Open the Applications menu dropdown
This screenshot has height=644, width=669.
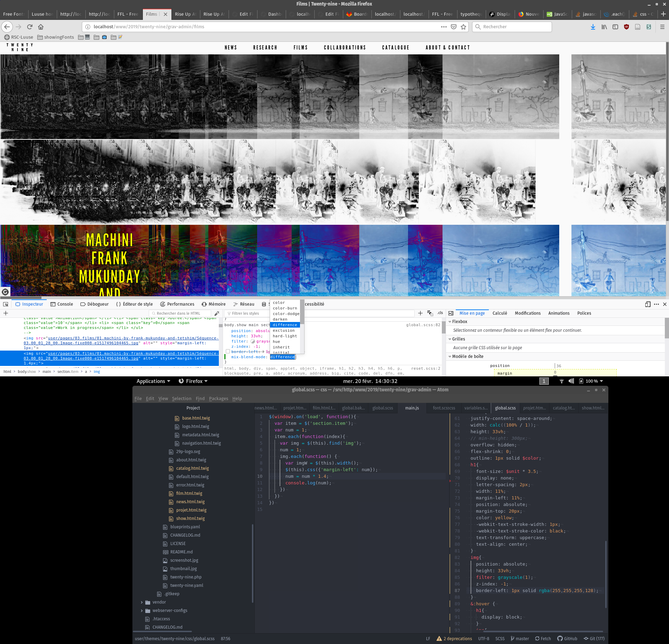[x=153, y=381]
